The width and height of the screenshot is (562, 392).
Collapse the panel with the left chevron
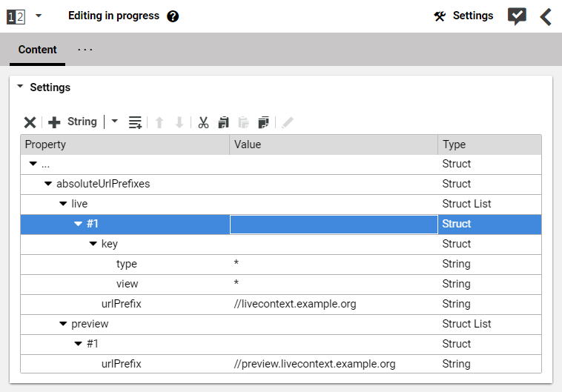[x=546, y=17]
